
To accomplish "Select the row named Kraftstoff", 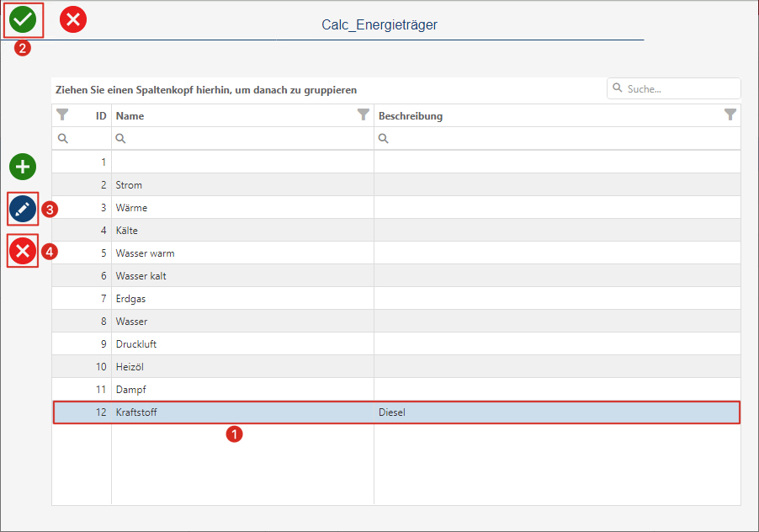I will [396, 412].
